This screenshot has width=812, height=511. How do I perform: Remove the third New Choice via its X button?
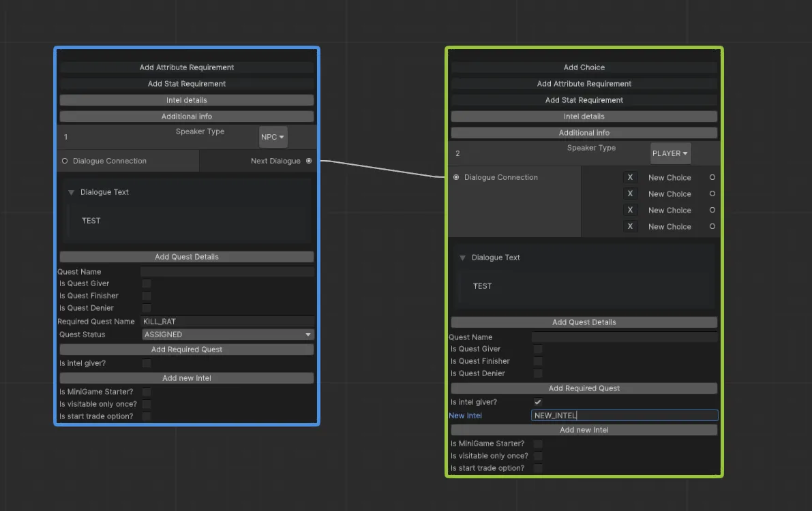click(631, 210)
